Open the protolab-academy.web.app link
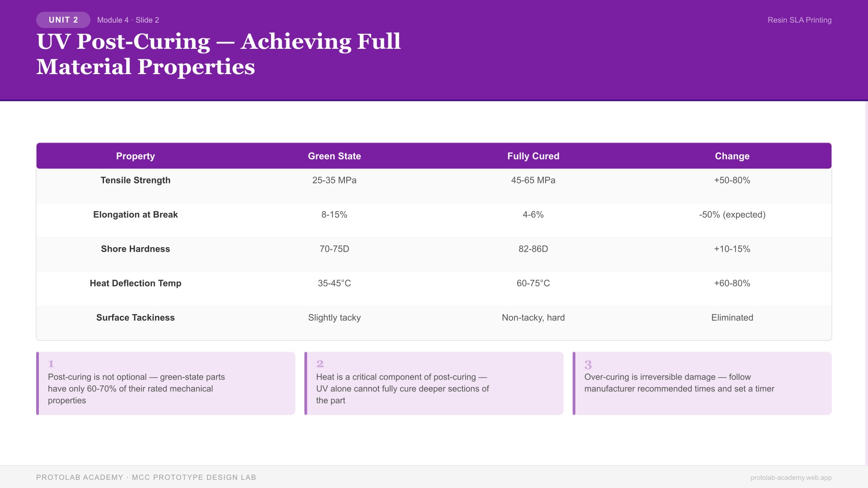 pos(791,478)
